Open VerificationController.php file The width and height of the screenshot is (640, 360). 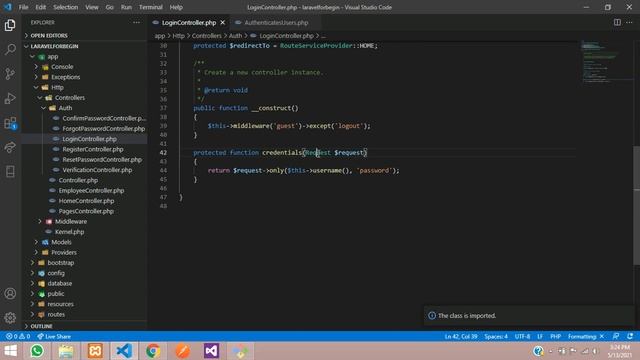point(85,170)
